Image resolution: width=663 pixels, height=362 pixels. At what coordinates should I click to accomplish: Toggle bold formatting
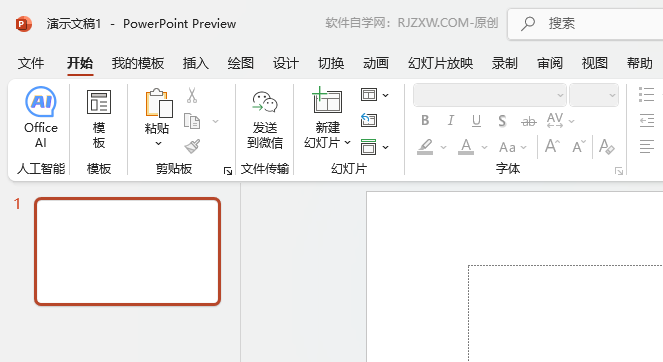(x=425, y=121)
